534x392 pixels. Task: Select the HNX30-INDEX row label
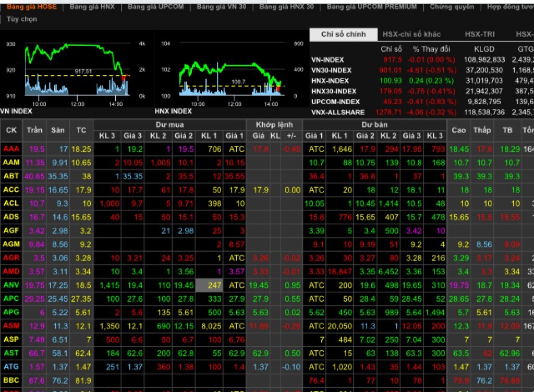coord(334,91)
